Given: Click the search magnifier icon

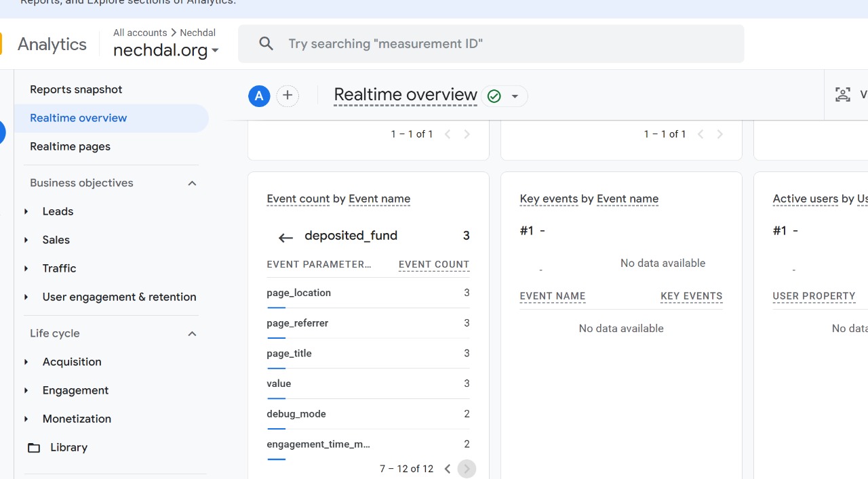Looking at the screenshot, I should [x=266, y=44].
